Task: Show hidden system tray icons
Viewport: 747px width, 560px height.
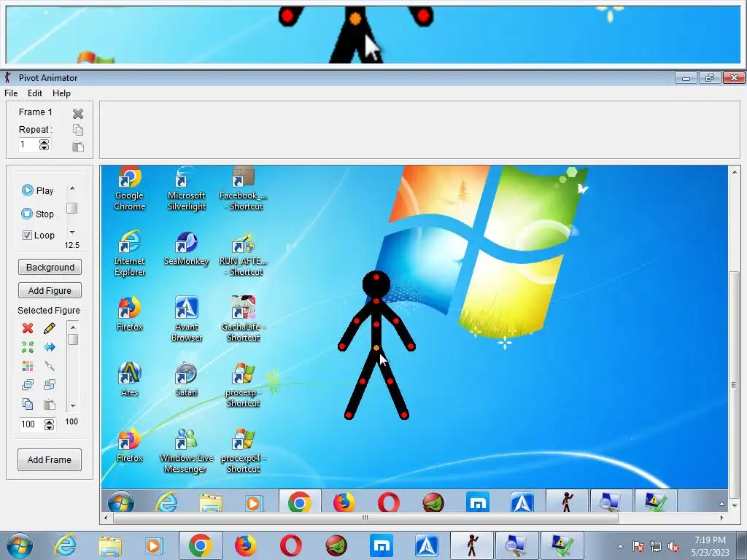Action: tap(620, 546)
